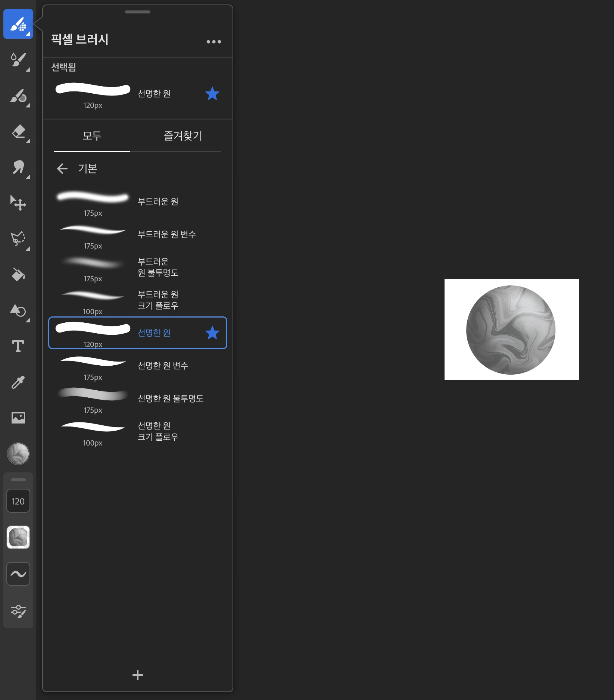
Task: Click the 픽셀 브러시 panel title
Action: pos(80,40)
